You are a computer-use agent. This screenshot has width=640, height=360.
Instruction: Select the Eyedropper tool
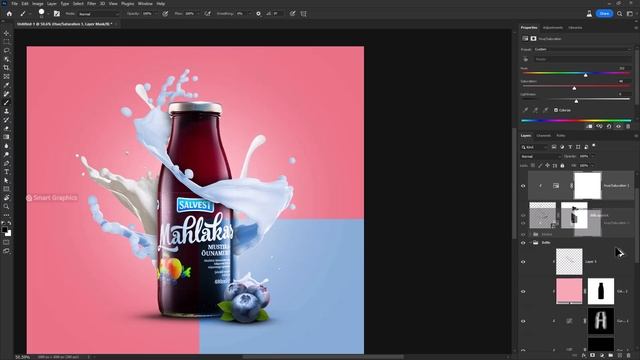point(6,85)
